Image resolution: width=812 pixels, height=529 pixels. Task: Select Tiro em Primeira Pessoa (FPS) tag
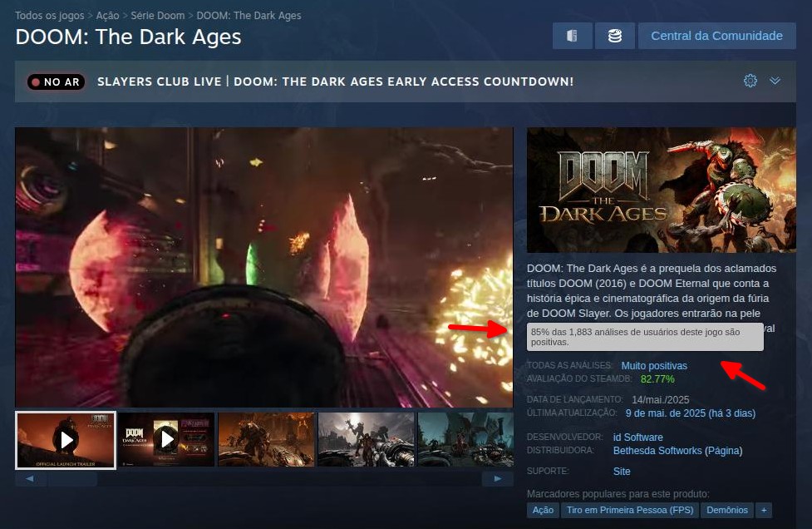click(x=630, y=511)
